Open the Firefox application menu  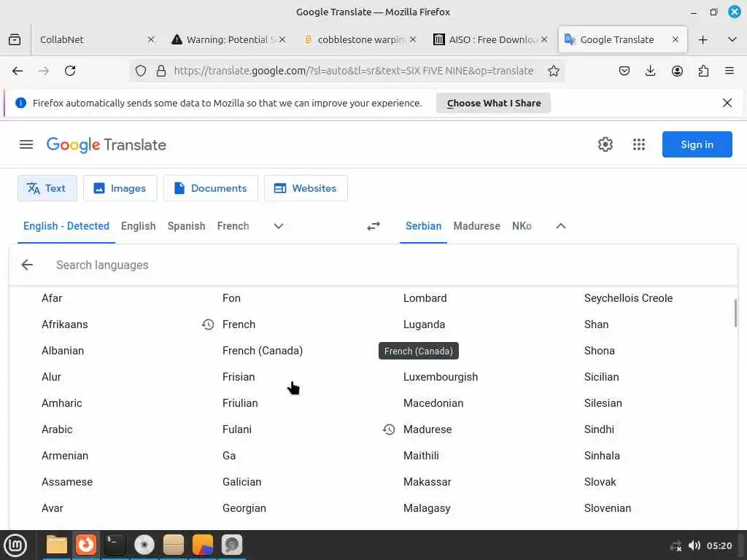tap(729, 71)
